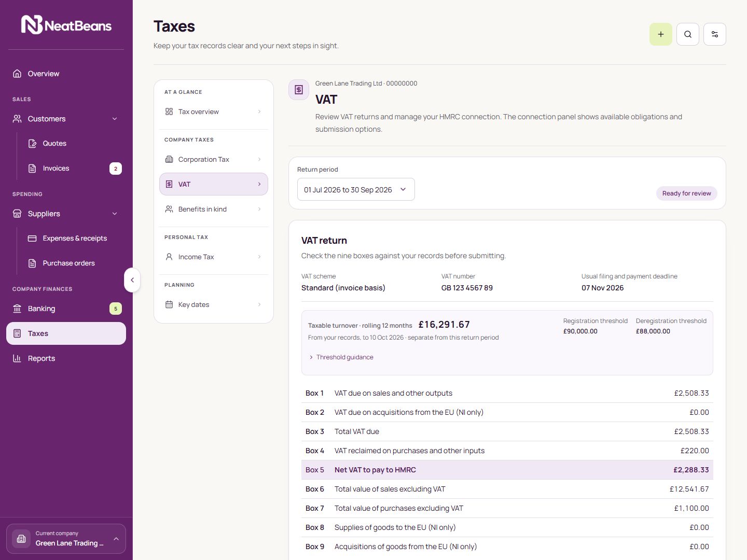Go to Overview in sidebar
This screenshot has height=560, width=747.
point(66,74)
